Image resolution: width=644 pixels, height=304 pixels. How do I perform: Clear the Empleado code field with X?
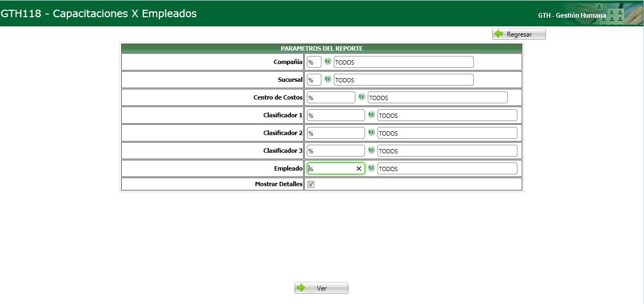pyautogui.click(x=359, y=168)
